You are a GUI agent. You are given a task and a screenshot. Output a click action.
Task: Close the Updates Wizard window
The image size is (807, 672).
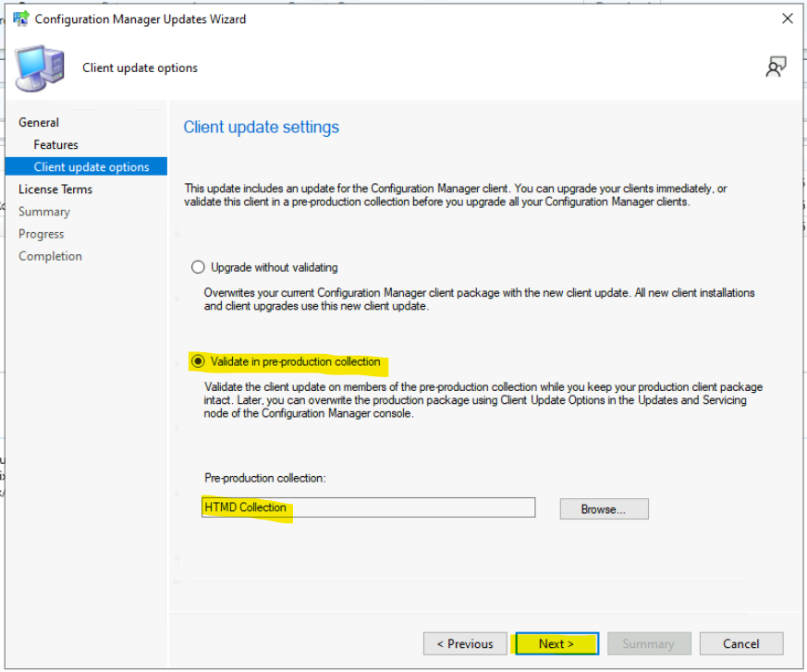click(x=787, y=18)
